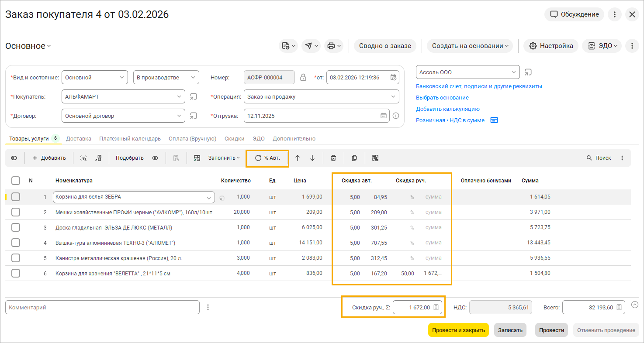Move row down with arrow icon

point(312,158)
